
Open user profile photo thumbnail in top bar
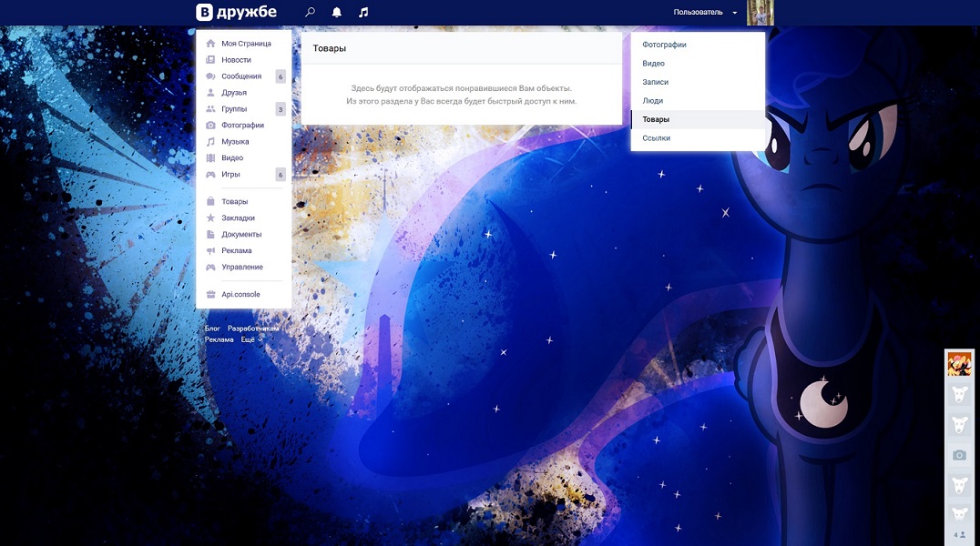click(x=760, y=13)
